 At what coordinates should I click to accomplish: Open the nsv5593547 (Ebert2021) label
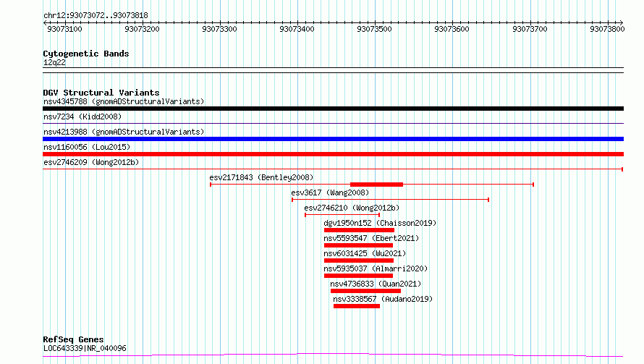click(371, 238)
